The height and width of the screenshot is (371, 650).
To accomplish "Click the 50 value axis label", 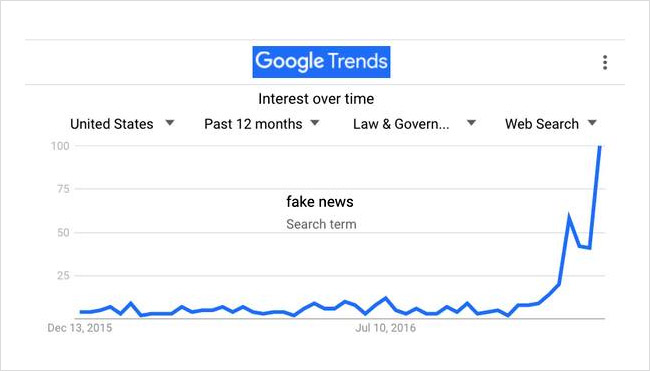I will pos(63,233).
